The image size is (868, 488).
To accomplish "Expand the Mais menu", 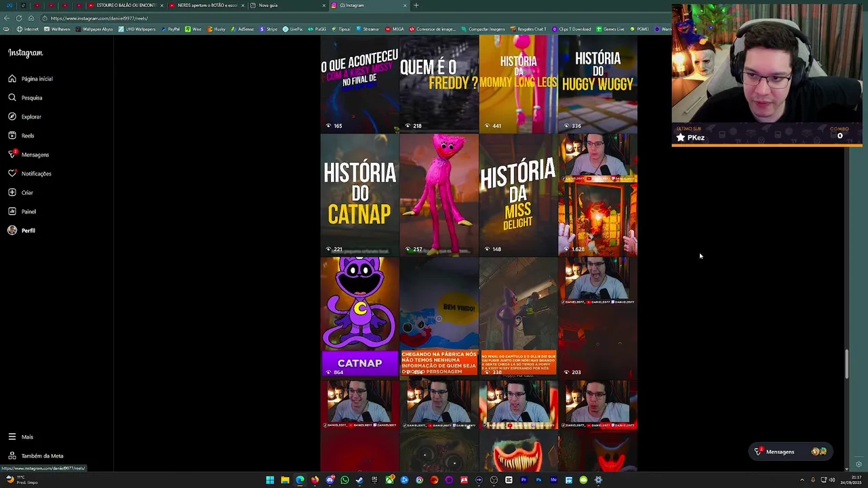I will click(x=20, y=437).
